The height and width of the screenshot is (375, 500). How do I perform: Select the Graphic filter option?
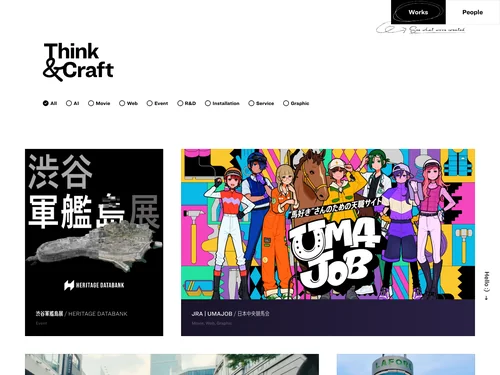[x=296, y=103]
